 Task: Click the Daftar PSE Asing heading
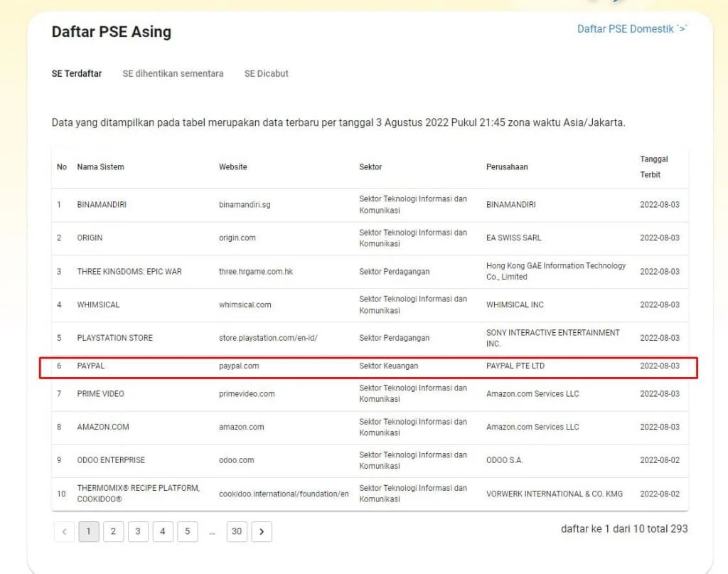[112, 31]
